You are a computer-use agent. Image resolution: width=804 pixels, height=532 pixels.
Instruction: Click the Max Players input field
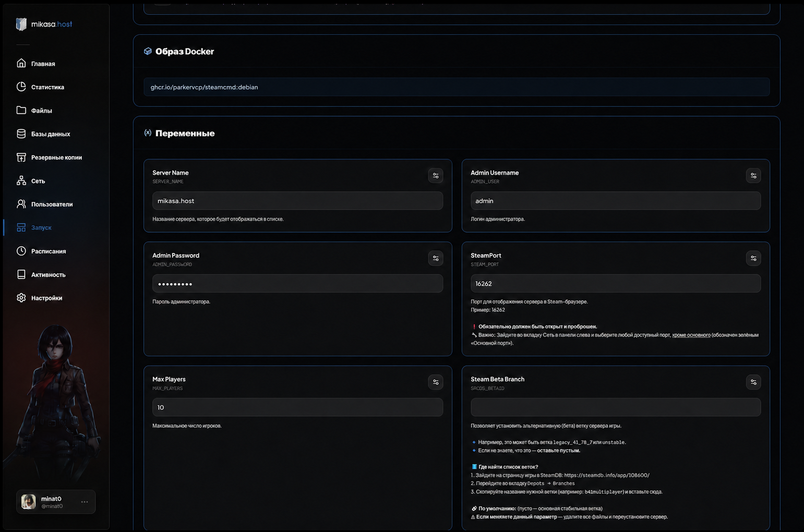(297, 407)
